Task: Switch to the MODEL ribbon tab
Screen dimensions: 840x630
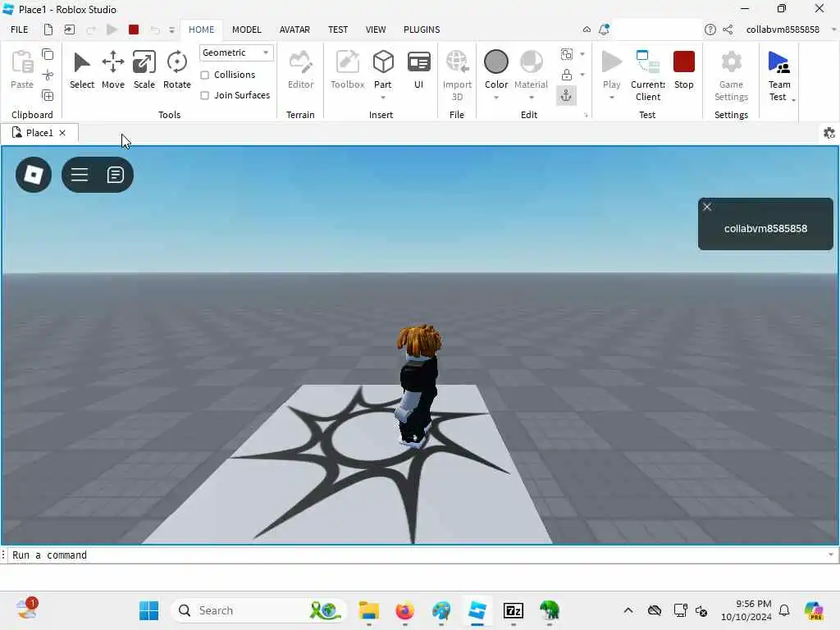Action: (246, 30)
